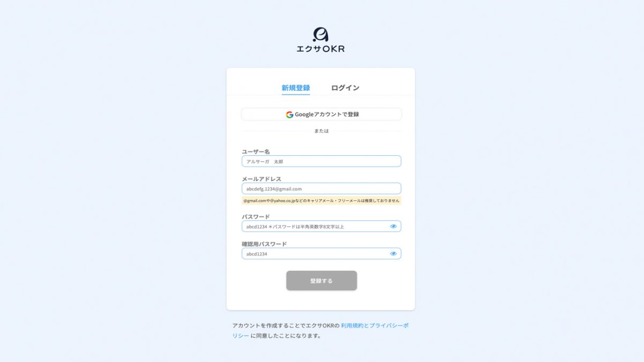Focus the メールアドレス input field
Image resolution: width=644 pixels, height=362 pixels.
coord(321,189)
